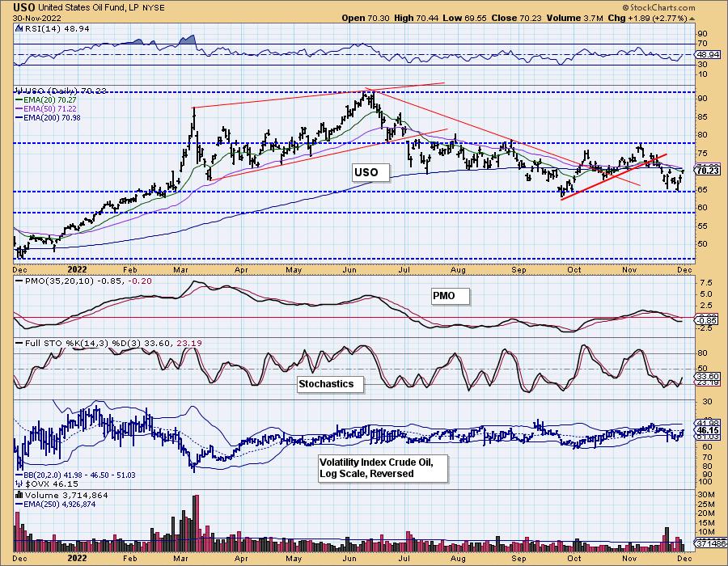This screenshot has width=728, height=566.
Task: Click the 7.5 level on the PMO axis
Action: coord(705,283)
